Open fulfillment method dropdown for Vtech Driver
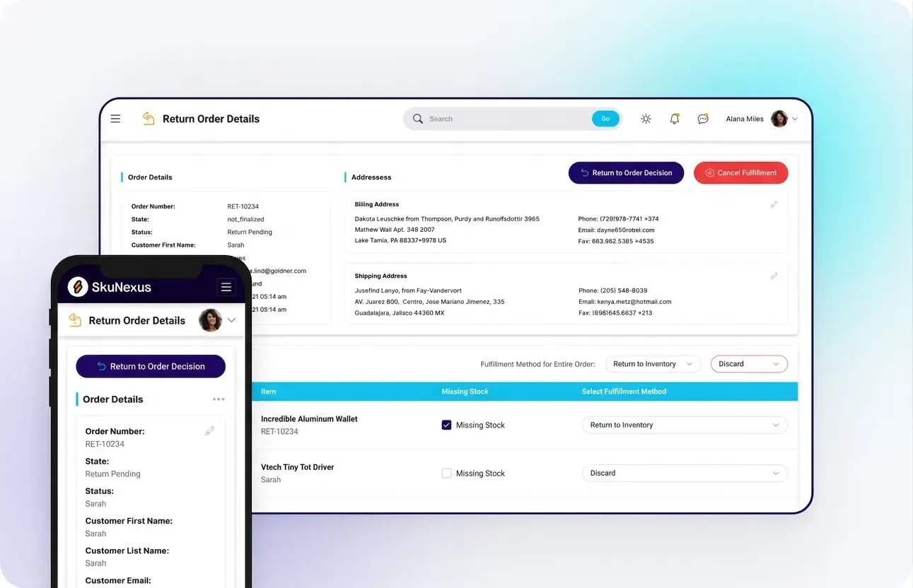 [684, 473]
